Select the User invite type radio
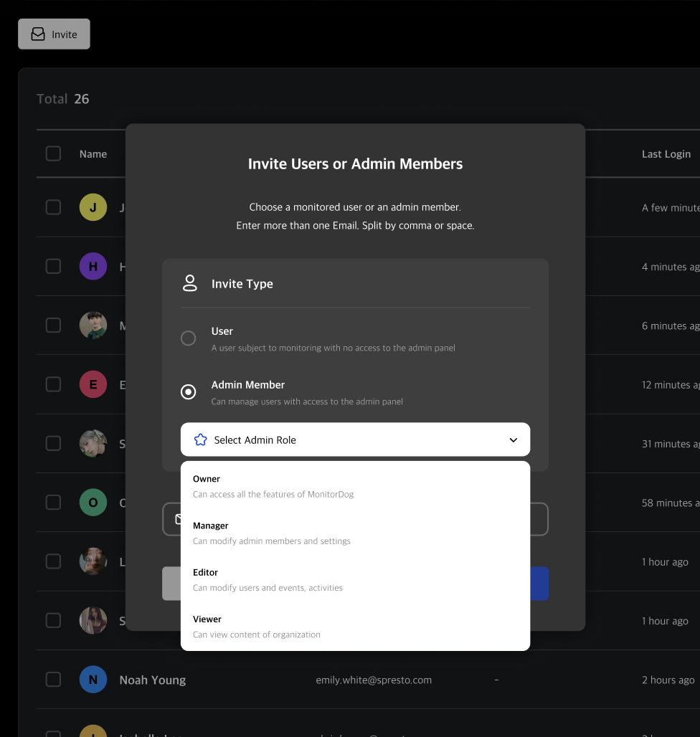 [x=188, y=338]
